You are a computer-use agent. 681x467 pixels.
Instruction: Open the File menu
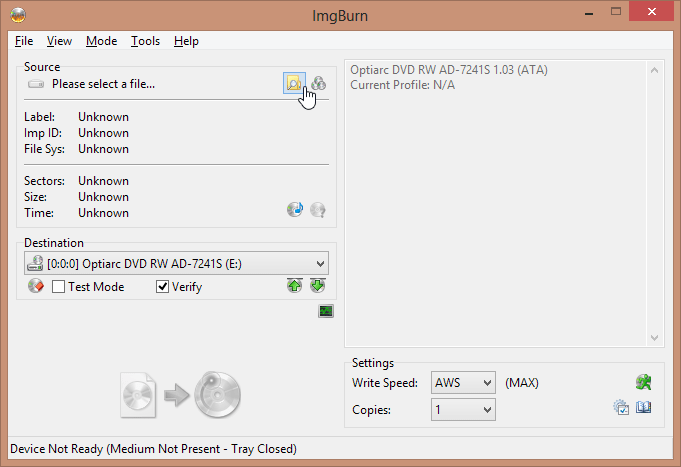pos(24,41)
